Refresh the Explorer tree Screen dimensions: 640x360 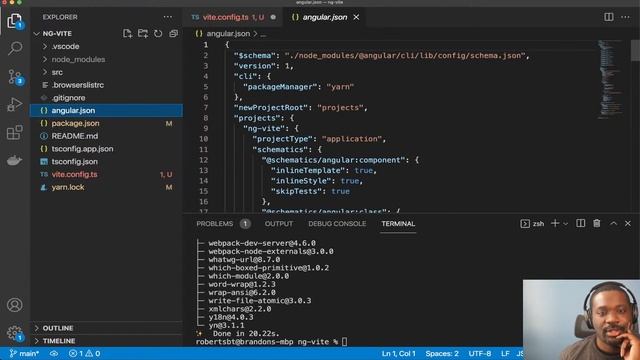158,33
